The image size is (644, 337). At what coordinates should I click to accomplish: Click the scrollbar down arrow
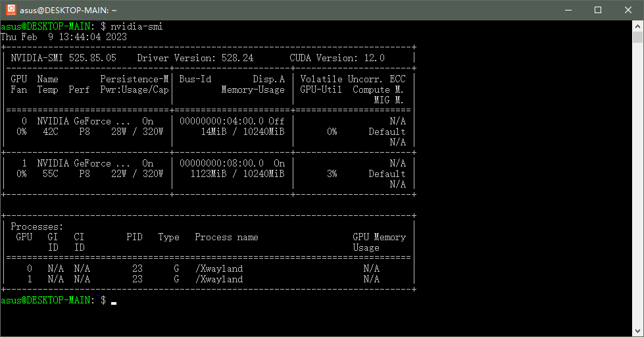[637, 331]
